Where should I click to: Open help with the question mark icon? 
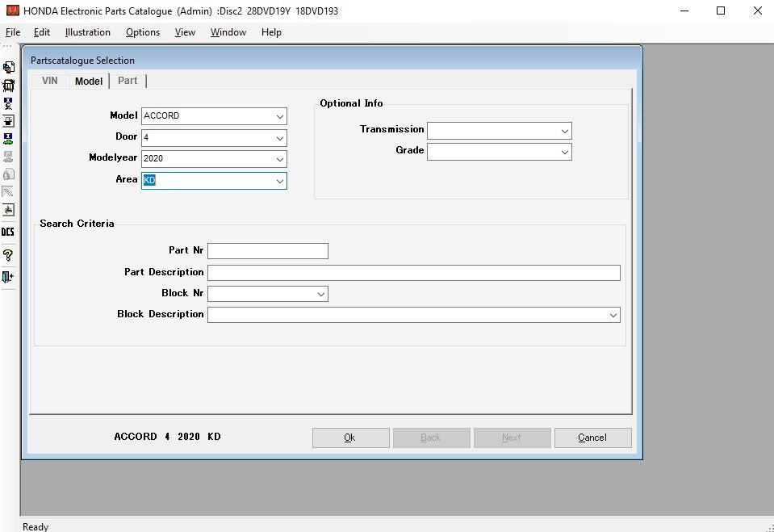(x=8, y=255)
